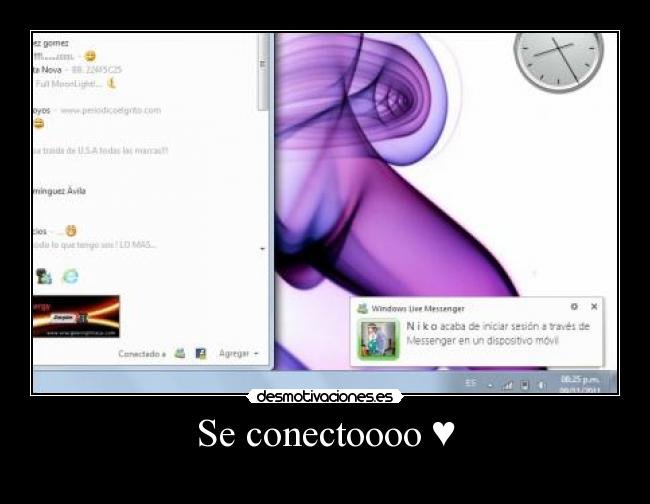Click the 'Full MoonLight' status message
The image size is (650, 504).
(x=69, y=84)
